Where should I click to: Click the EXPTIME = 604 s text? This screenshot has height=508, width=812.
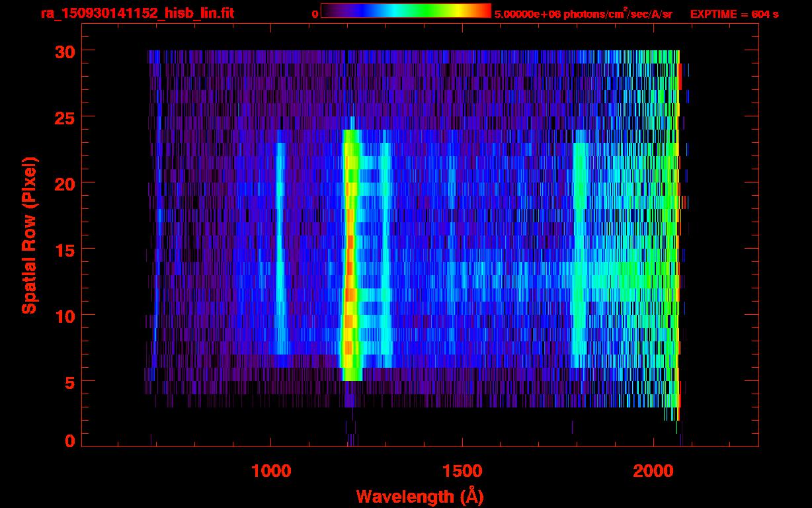click(734, 14)
